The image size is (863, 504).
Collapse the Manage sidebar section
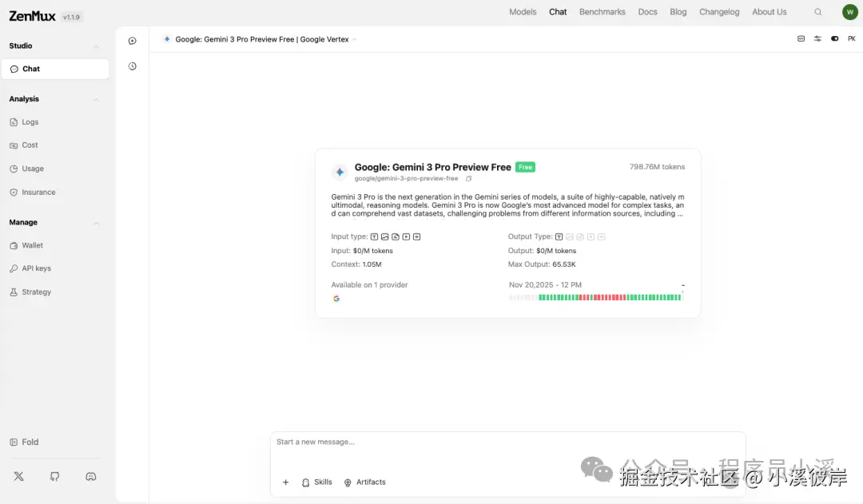(96, 223)
